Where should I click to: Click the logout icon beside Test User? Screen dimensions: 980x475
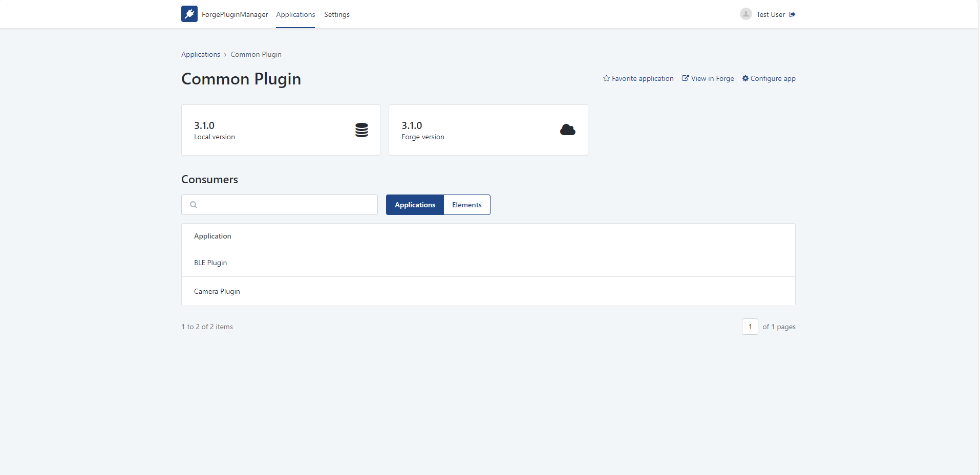pyautogui.click(x=792, y=14)
